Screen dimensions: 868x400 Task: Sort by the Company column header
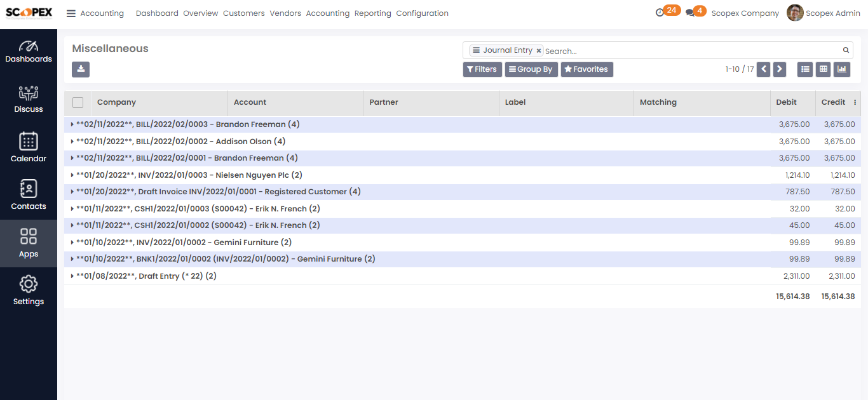point(159,102)
